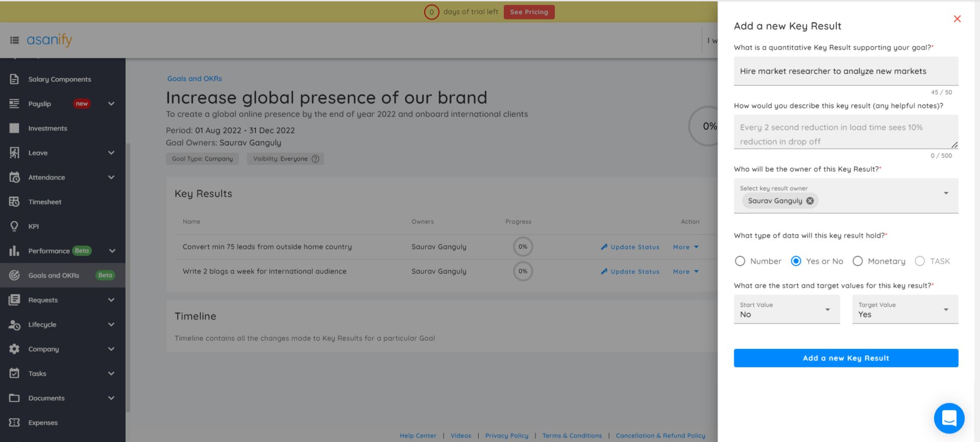The width and height of the screenshot is (980, 442).
Task: Open Goals and OKRs in sidebar
Action: pos(54,275)
